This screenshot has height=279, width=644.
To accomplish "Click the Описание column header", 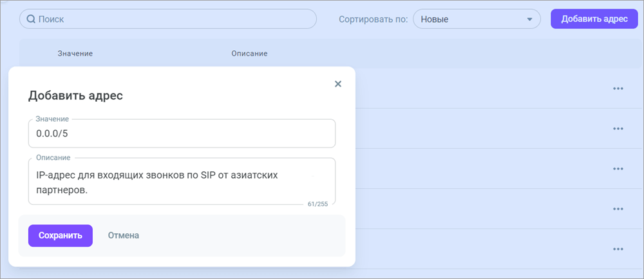I will pyautogui.click(x=249, y=53).
